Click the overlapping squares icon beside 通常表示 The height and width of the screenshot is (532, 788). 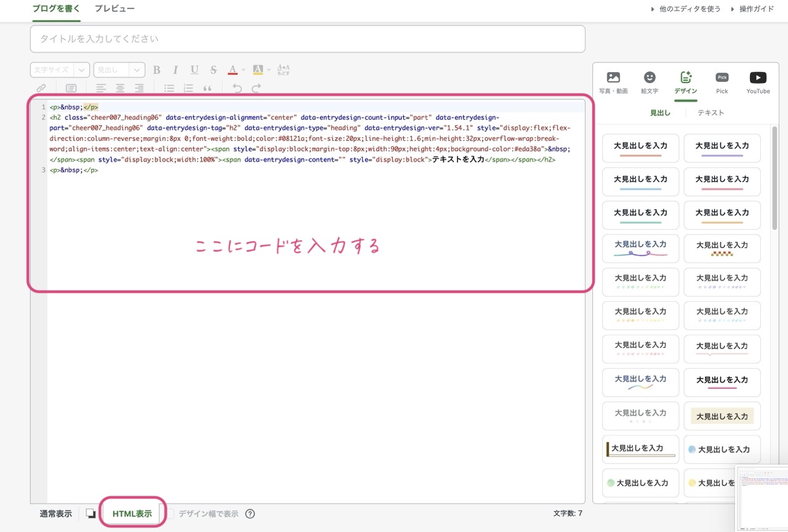click(90, 514)
